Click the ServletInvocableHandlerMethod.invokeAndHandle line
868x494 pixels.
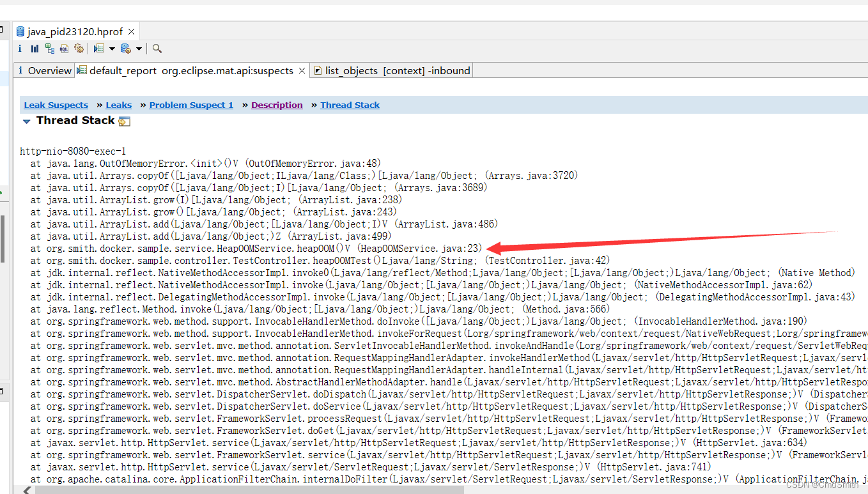(x=449, y=346)
